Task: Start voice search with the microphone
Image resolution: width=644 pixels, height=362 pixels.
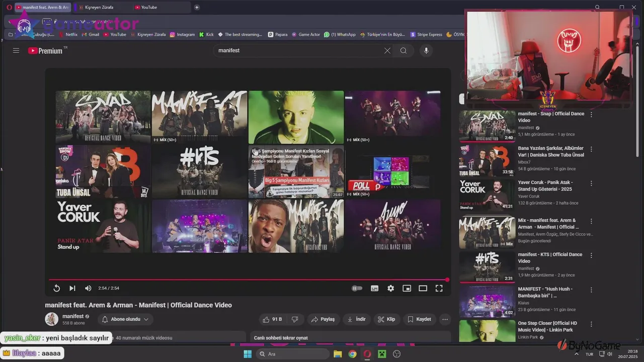Action: pos(426,50)
